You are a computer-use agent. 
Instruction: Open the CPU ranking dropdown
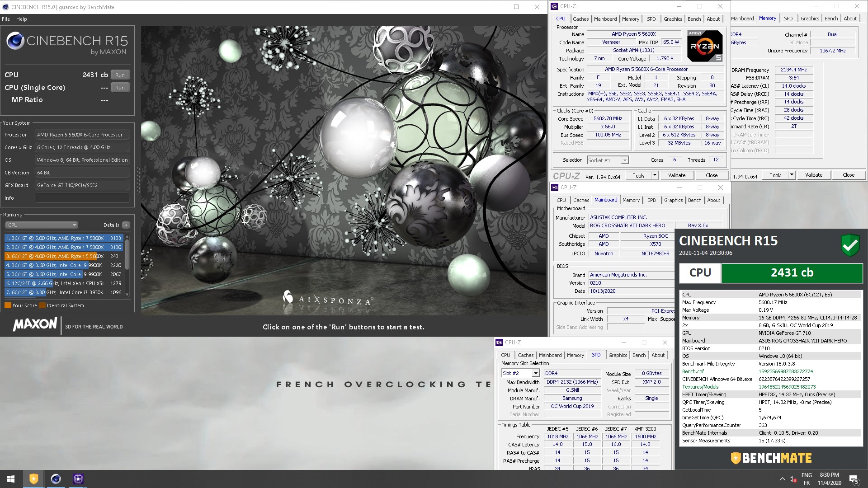pos(42,225)
